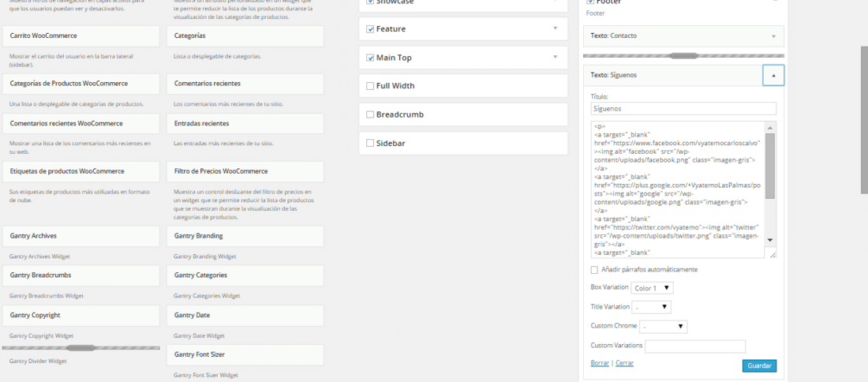Toggle the Feature area checkbox
Viewport: 868px width, 382px height.
click(370, 28)
